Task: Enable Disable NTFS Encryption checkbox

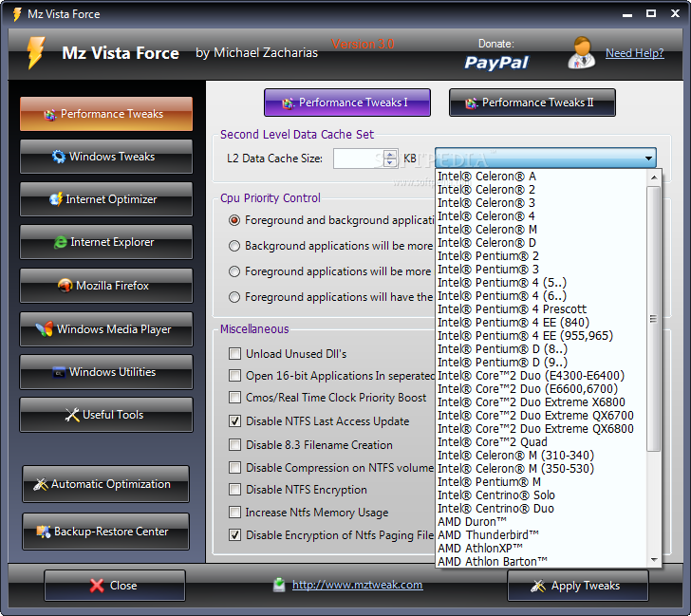Action: click(234, 490)
